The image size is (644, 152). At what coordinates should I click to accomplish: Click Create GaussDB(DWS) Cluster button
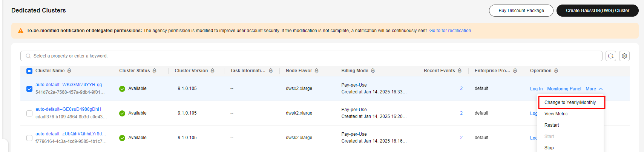[597, 11]
